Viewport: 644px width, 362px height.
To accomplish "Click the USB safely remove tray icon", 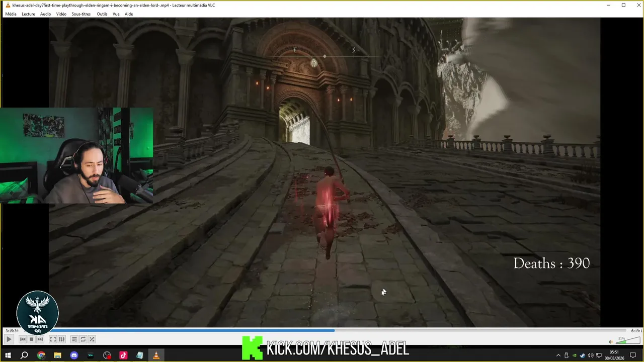I will 567,355.
